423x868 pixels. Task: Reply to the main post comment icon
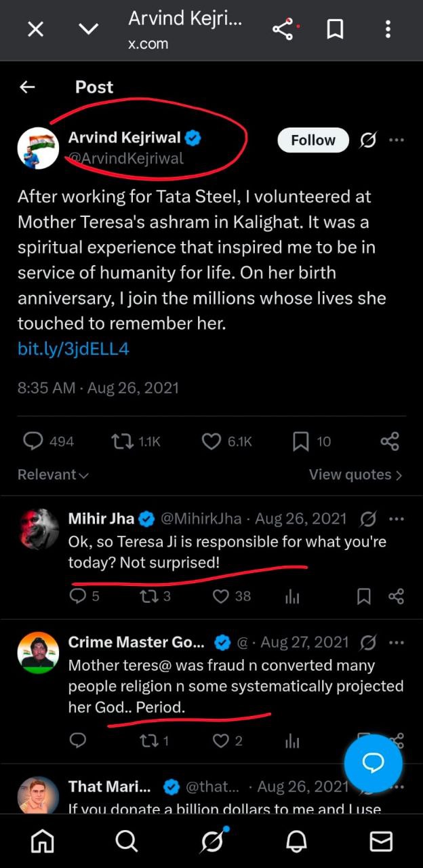click(x=33, y=441)
